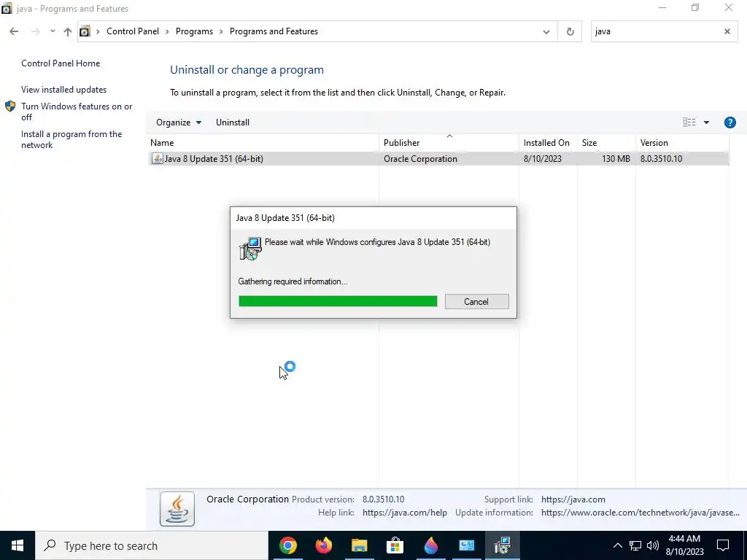This screenshot has width=747, height=560.
Task: Open the Windows Start menu
Action: pyautogui.click(x=18, y=545)
